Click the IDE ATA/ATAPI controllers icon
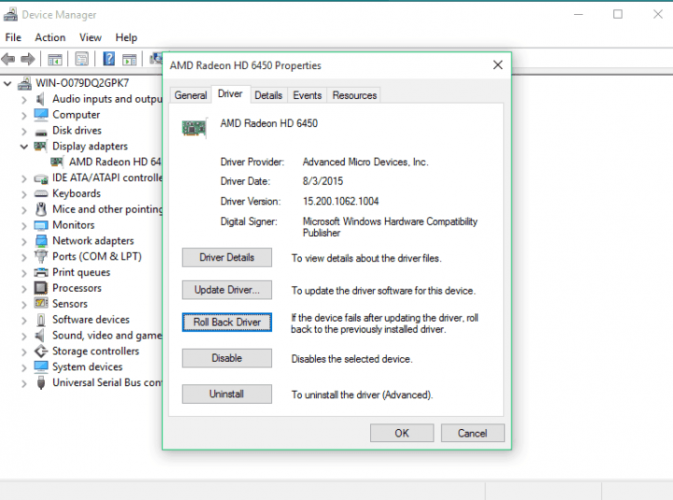Screen dimensions: 673x500 pos(41,178)
